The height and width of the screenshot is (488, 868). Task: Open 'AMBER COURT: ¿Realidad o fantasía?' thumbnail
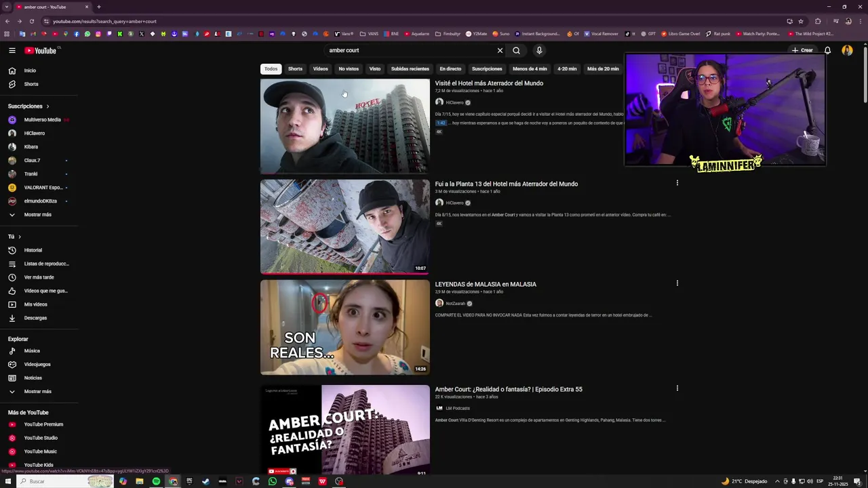pos(345,430)
